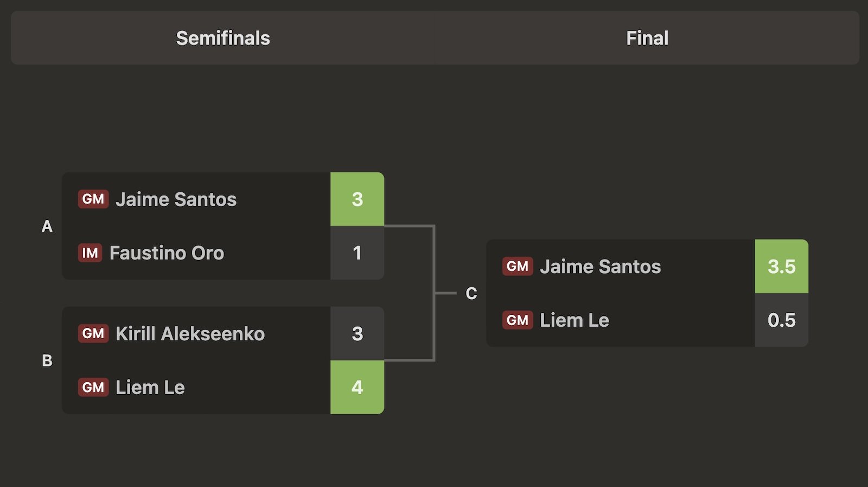Open Jaime Santos's profile from semifinal A
Viewport: 868px width, 487px height.
point(176,199)
